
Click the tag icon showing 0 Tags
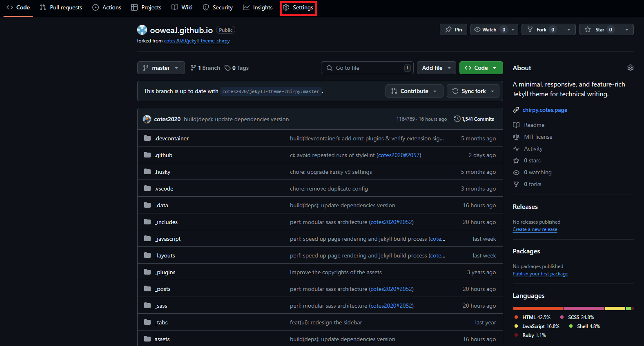pos(227,68)
